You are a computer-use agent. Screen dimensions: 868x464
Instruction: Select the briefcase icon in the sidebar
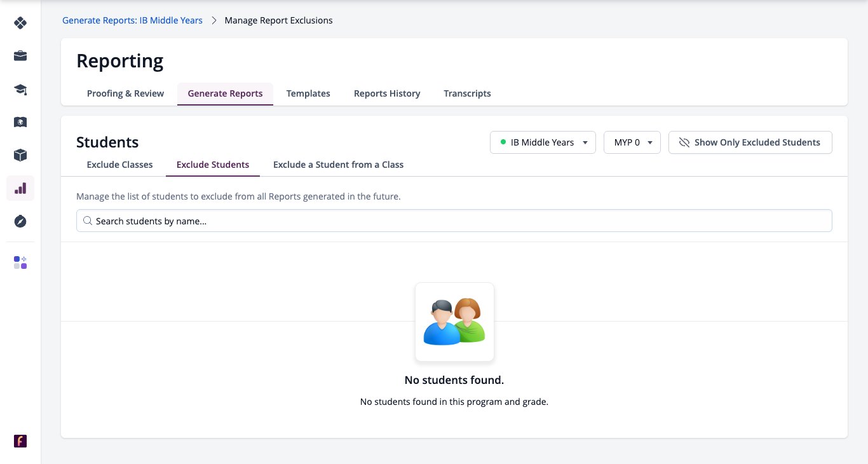20,56
